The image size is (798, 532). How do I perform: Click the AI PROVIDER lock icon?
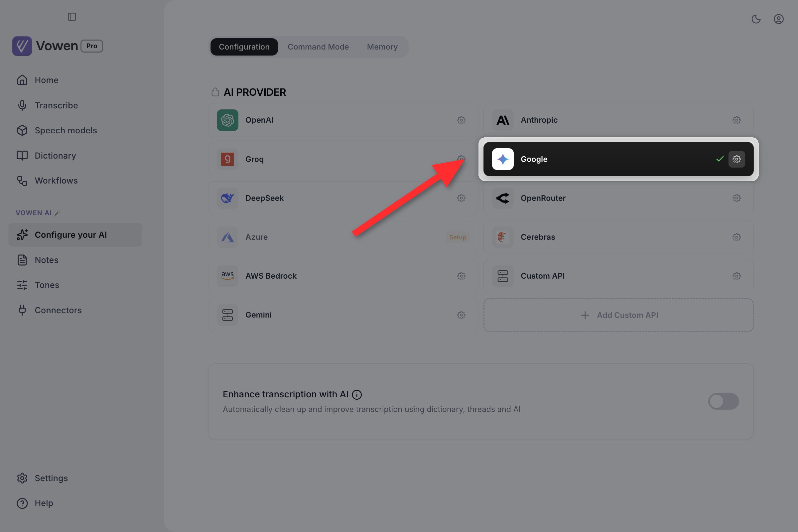pos(215,92)
